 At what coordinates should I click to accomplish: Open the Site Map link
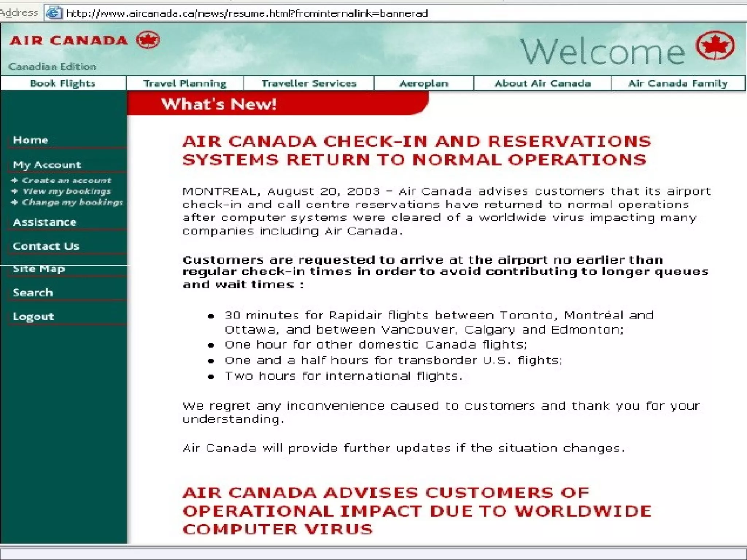39,269
